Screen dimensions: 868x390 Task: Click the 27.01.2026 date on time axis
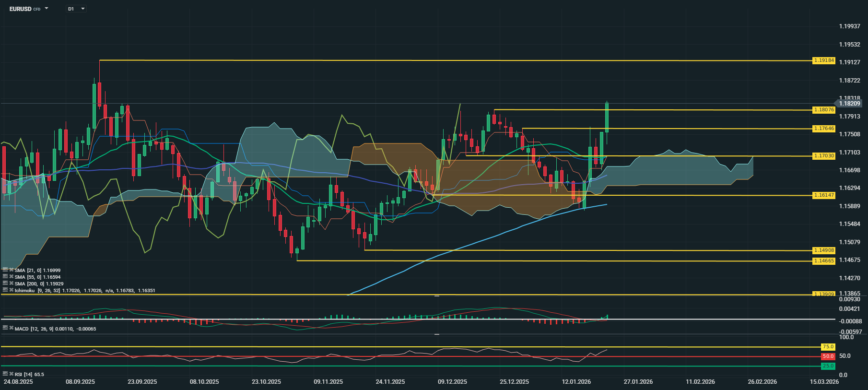point(638,382)
